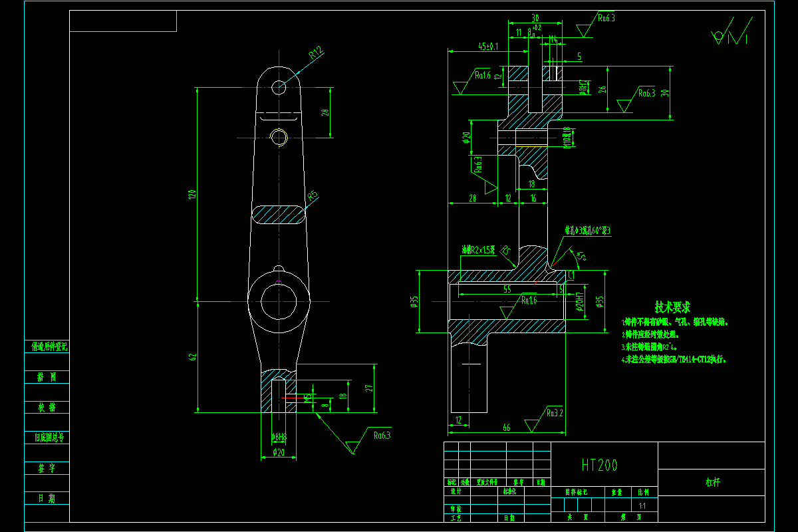
Task: Select the '1:1' scale value in title block
Action: click(642, 505)
